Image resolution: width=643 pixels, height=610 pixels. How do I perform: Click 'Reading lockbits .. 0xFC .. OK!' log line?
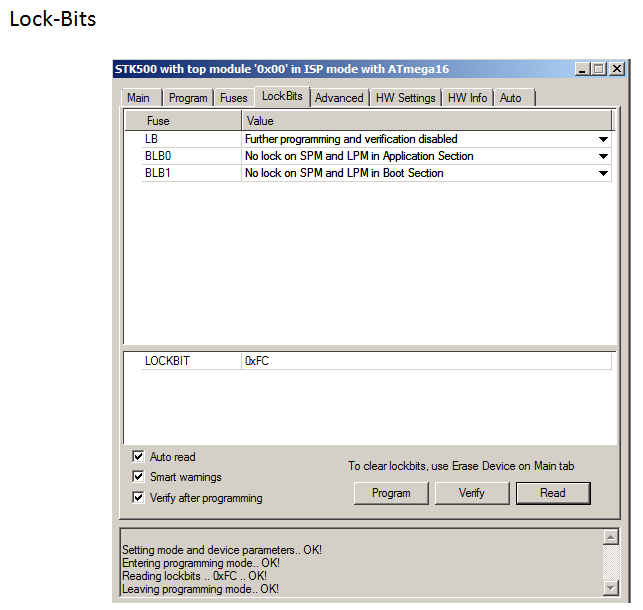tap(194, 576)
